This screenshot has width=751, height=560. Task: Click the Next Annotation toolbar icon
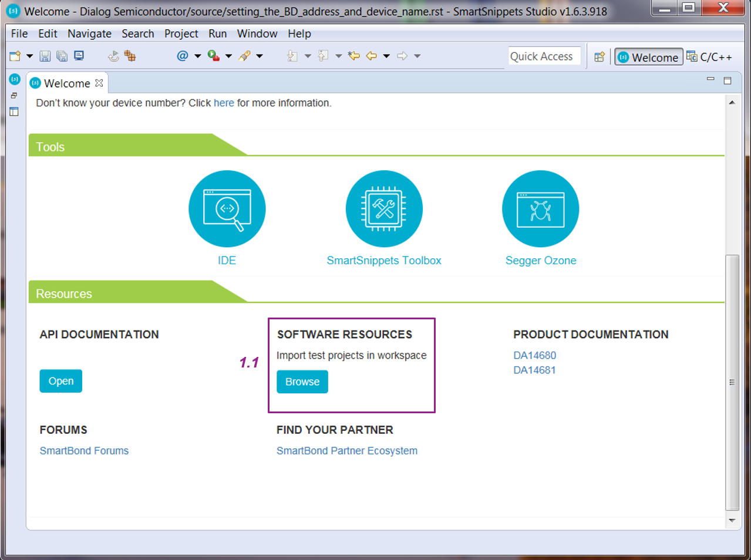(x=292, y=56)
